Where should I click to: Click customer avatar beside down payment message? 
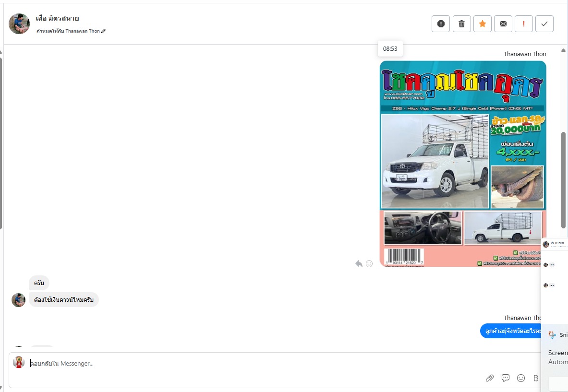tap(18, 300)
